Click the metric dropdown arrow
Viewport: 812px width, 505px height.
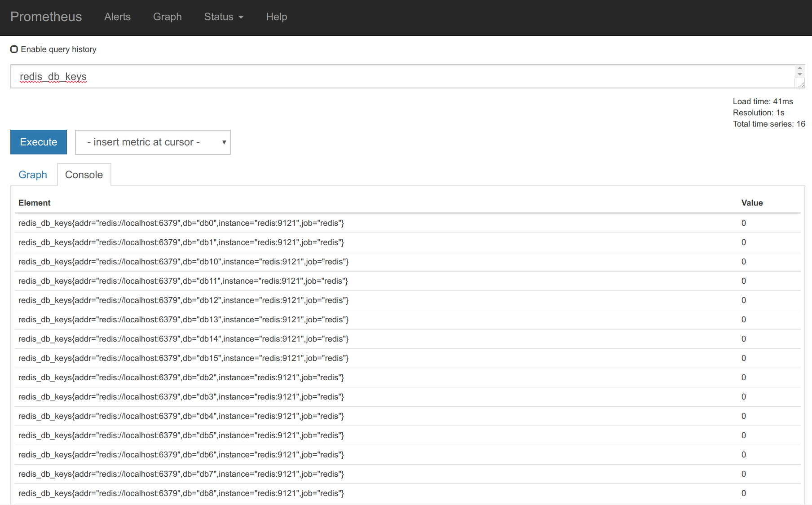tap(224, 142)
